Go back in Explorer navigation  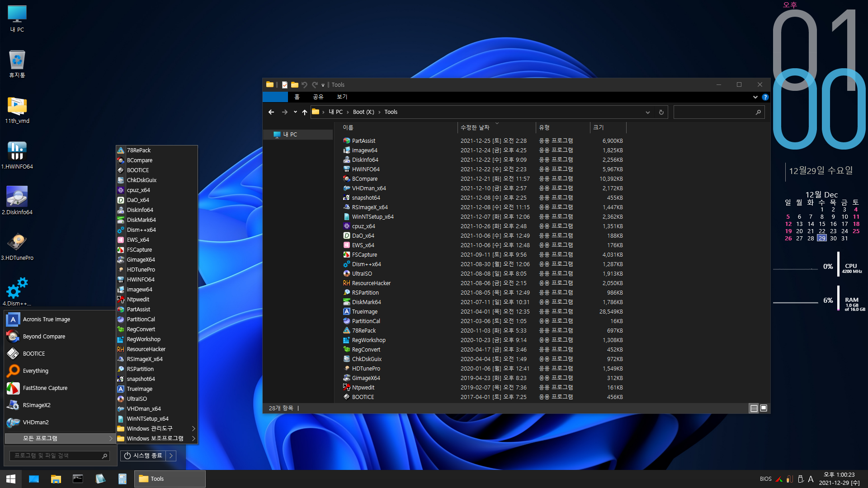tap(271, 112)
